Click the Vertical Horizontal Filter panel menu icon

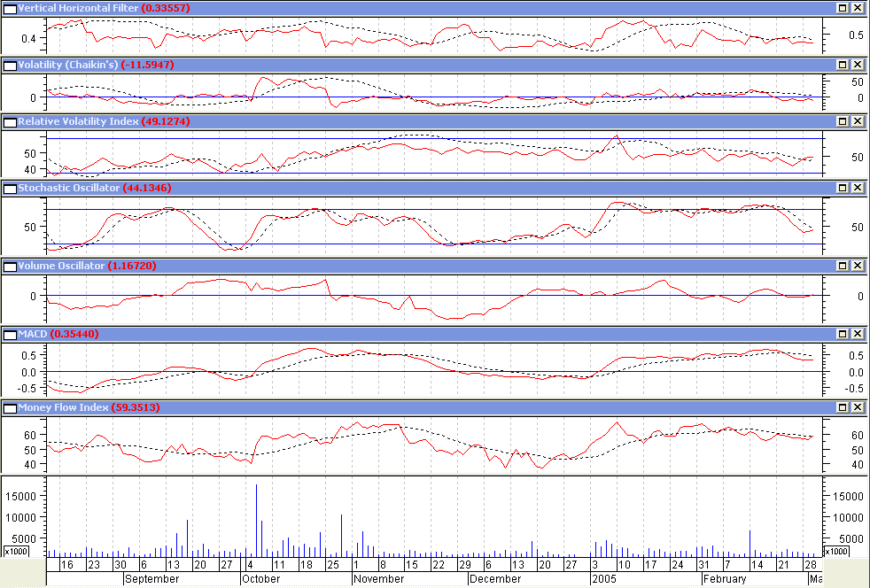(10, 8)
